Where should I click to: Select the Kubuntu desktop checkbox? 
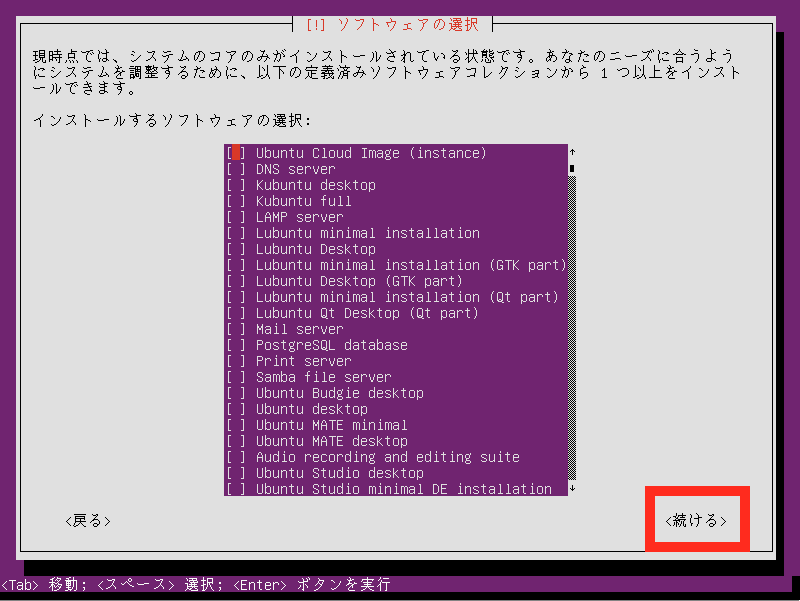pyautogui.click(x=236, y=185)
